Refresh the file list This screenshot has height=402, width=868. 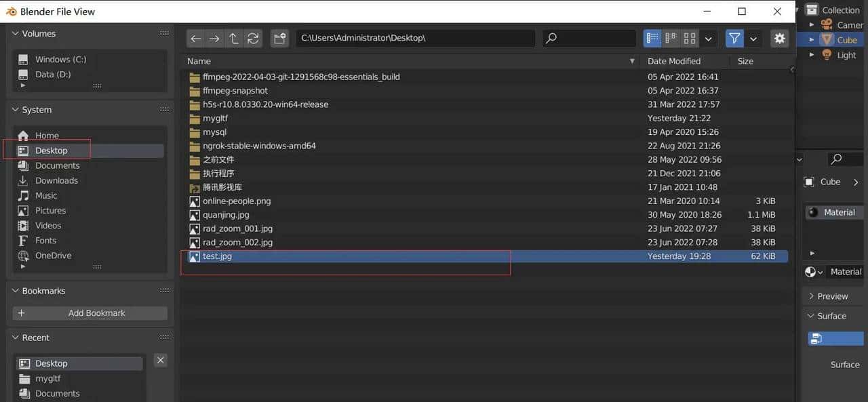(x=252, y=38)
